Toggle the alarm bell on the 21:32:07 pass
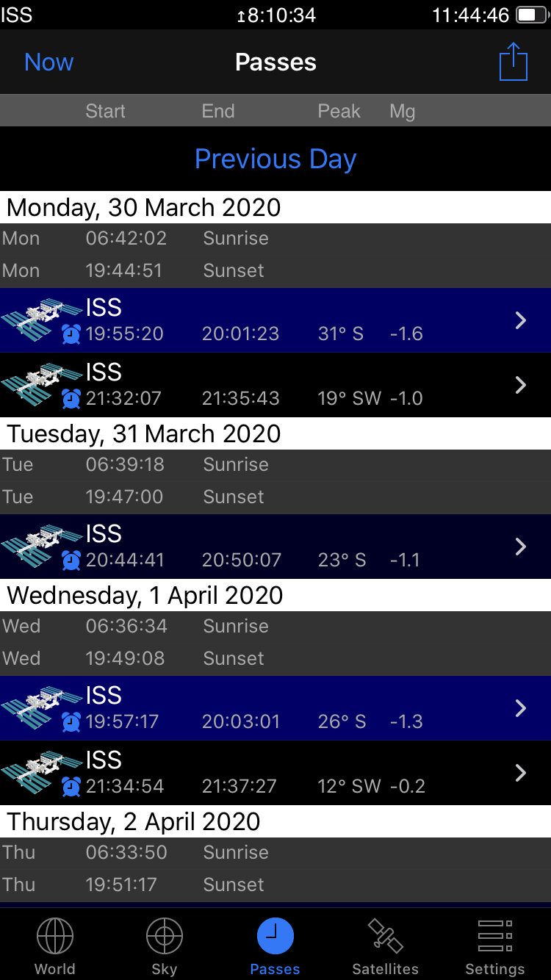The height and width of the screenshot is (980, 551). click(71, 399)
